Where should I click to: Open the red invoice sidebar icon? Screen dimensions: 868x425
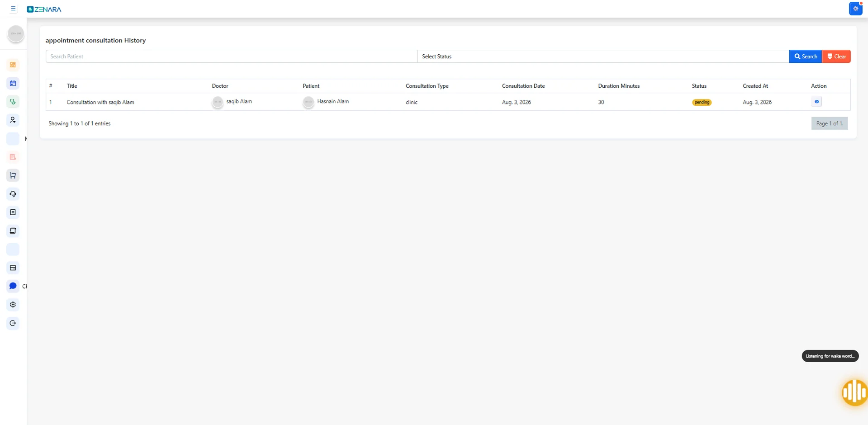pos(13,157)
